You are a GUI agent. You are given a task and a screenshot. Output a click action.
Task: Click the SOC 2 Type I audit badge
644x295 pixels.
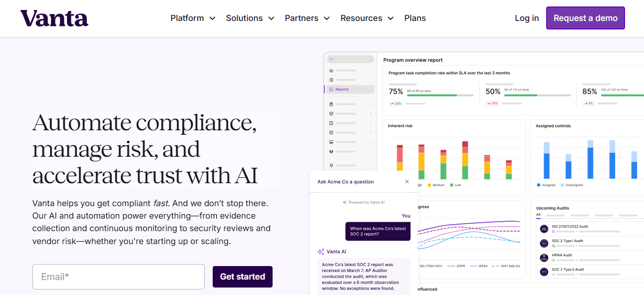pyautogui.click(x=544, y=243)
